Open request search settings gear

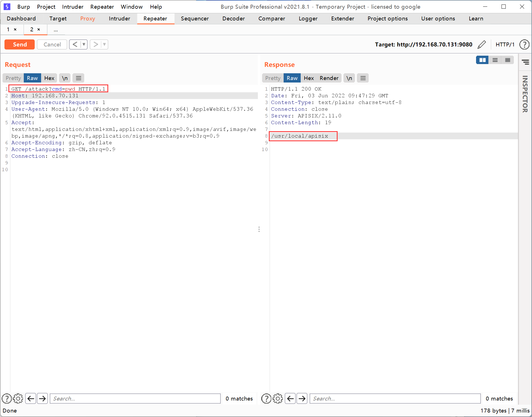coord(18,399)
